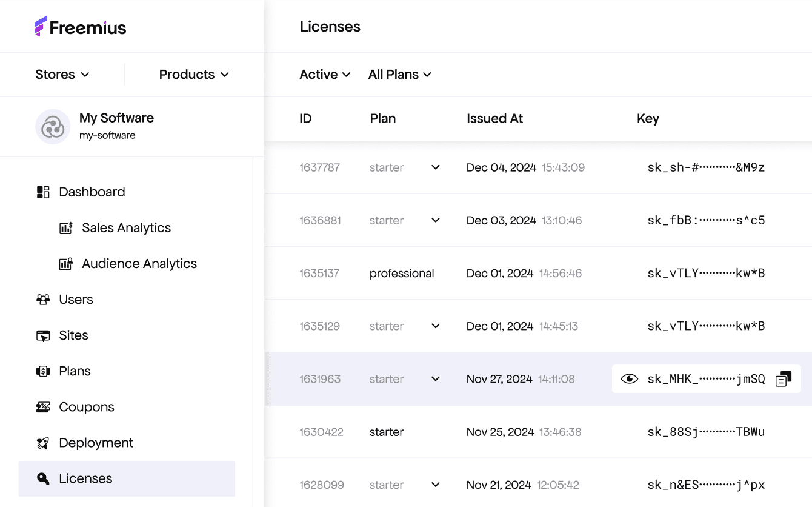Viewport: 812px width, 507px height.
Task: Go to Plans in the sidebar
Action: click(75, 371)
